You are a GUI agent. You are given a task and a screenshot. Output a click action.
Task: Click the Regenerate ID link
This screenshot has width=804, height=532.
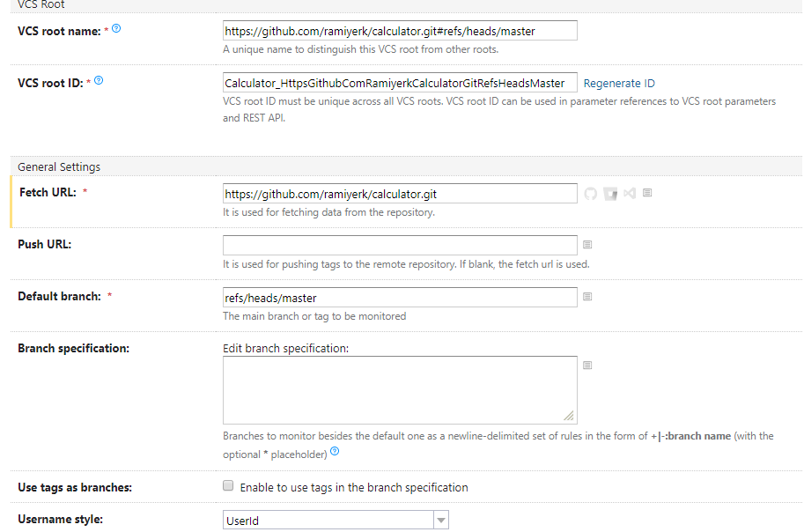point(619,84)
